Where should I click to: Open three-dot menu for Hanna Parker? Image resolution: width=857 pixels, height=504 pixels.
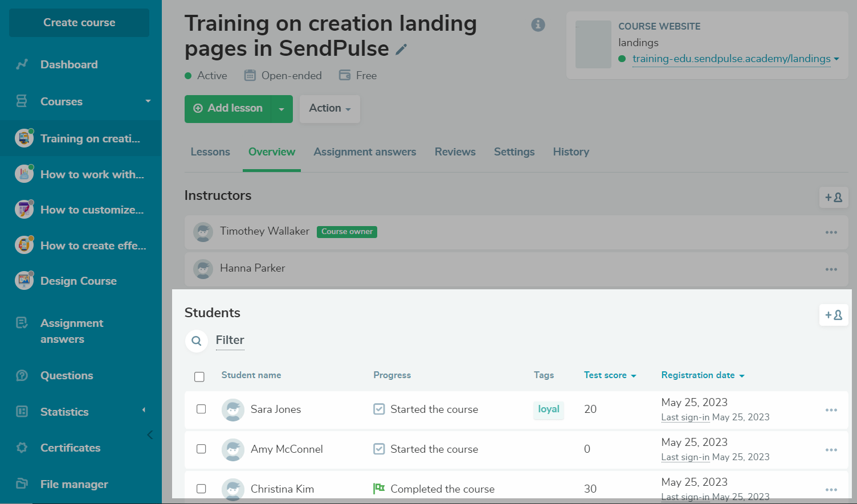[x=831, y=269]
